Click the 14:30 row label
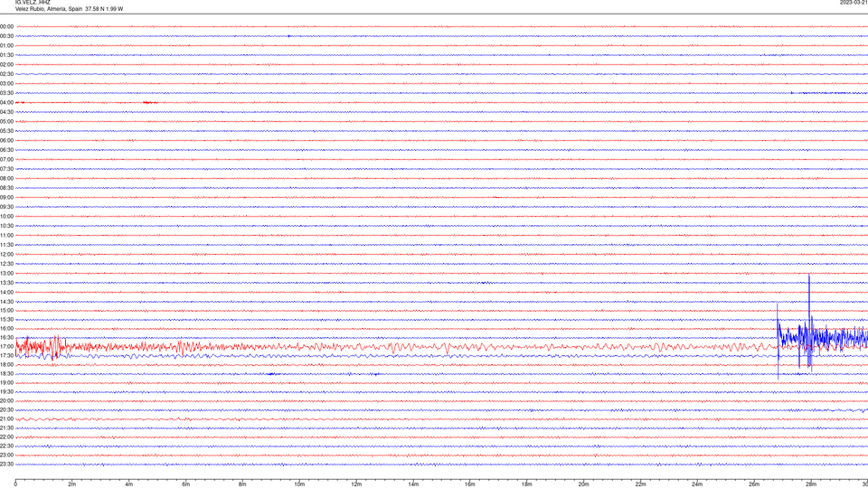The width and height of the screenshot is (868, 488). pos(6,302)
